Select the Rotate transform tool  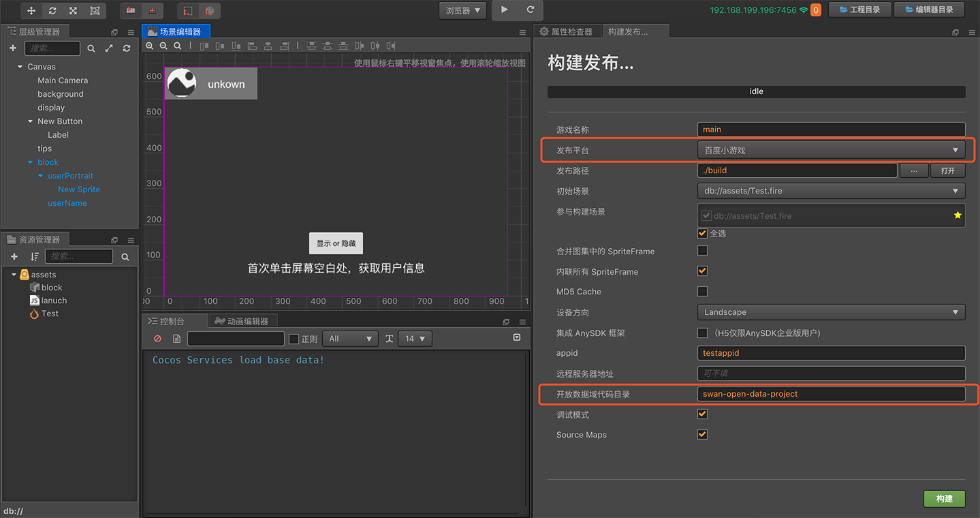click(52, 11)
